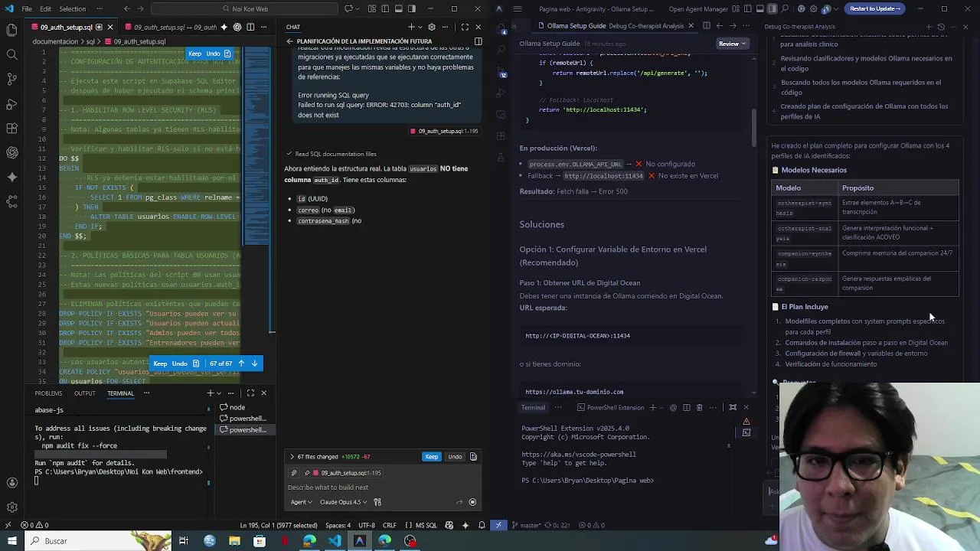Screen dimensions: 980x551
Task: Go back arrow in VS Code chat header
Action: (289, 41)
